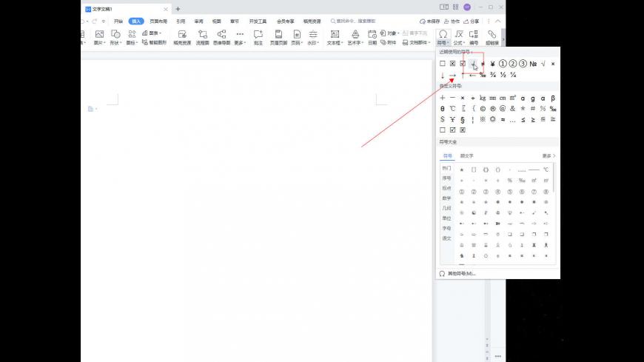Insert the checked box ☑ in custom symbols
The image size is (644, 362).
pyautogui.click(x=452, y=130)
